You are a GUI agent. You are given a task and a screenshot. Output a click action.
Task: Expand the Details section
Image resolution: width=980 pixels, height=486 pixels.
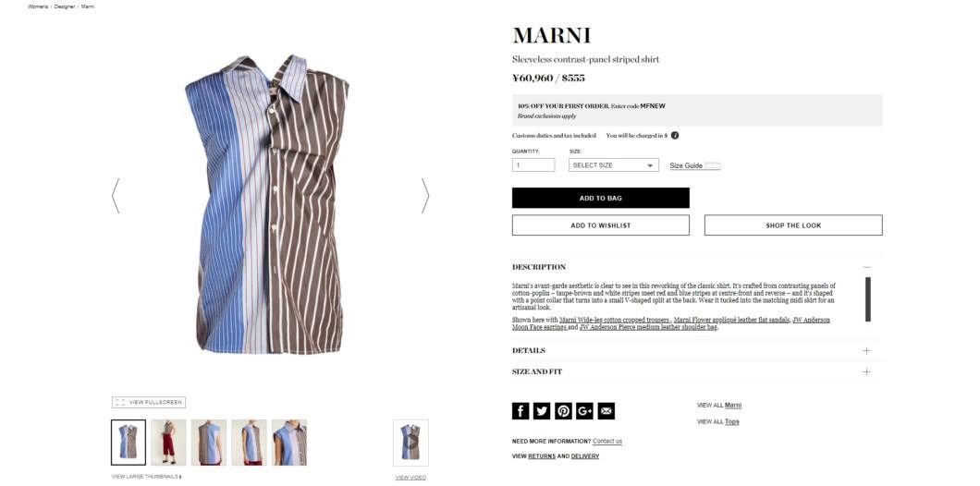tap(866, 350)
